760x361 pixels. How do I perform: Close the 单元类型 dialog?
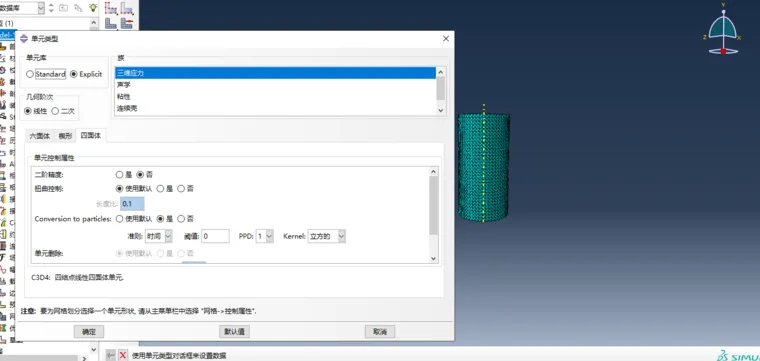pyautogui.click(x=446, y=39)
